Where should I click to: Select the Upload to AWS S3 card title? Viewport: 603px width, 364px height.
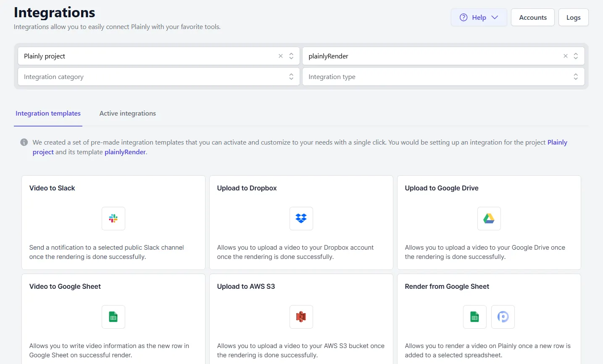[x=246, y=286]
